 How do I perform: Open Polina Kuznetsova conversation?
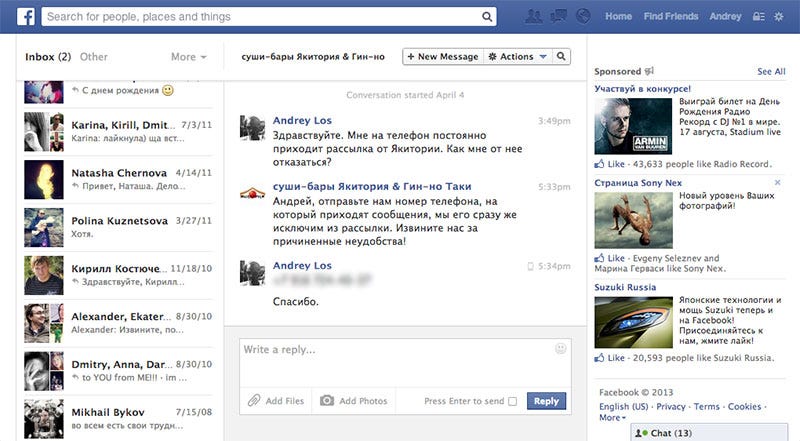pos(118,228)
